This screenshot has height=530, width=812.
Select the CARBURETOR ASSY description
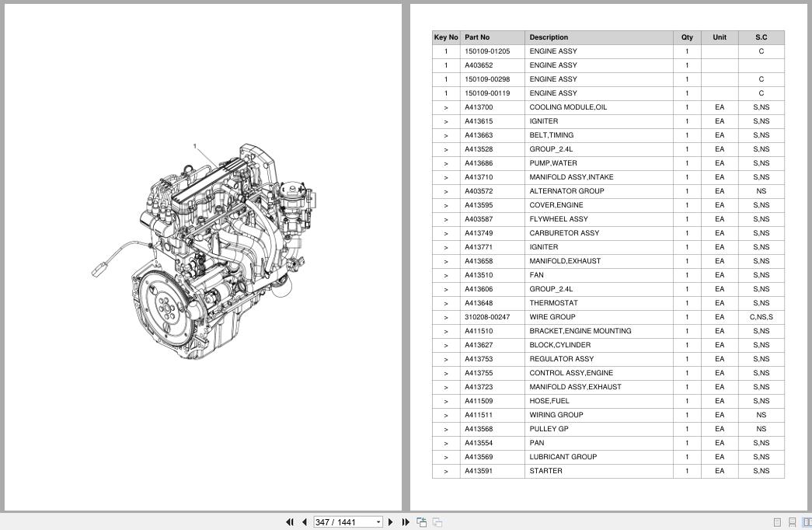(x=564, y=233)
